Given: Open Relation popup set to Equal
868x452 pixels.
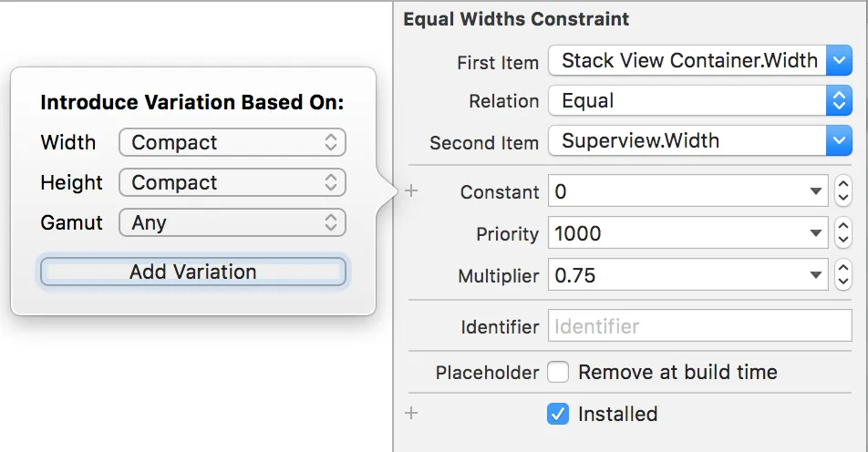Looking at the screenshot, I should (699, 101).
